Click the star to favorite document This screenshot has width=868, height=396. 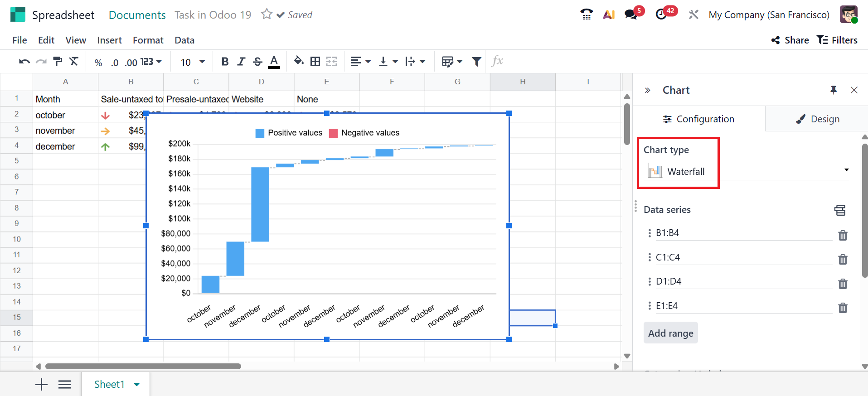tap(267, 14)
